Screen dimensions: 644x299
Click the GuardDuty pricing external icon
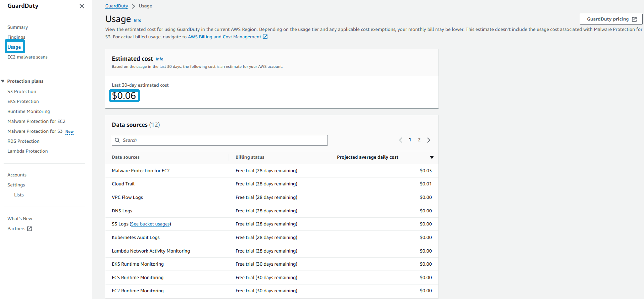click(634, 19)
